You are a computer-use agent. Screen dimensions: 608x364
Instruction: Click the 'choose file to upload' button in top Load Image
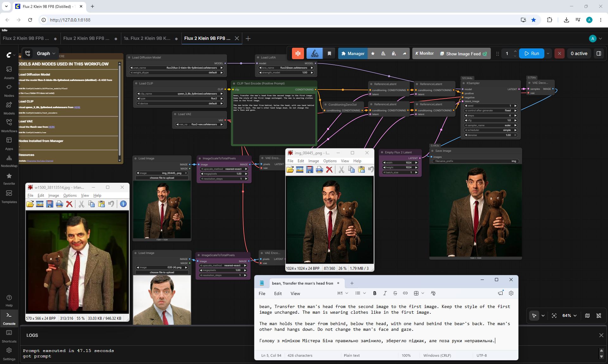(162, 178)
